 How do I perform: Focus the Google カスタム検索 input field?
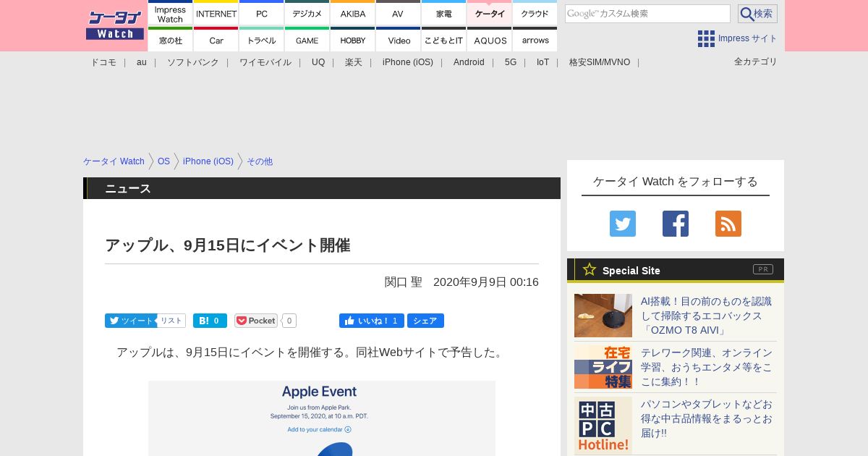click(x=647, y=14)
